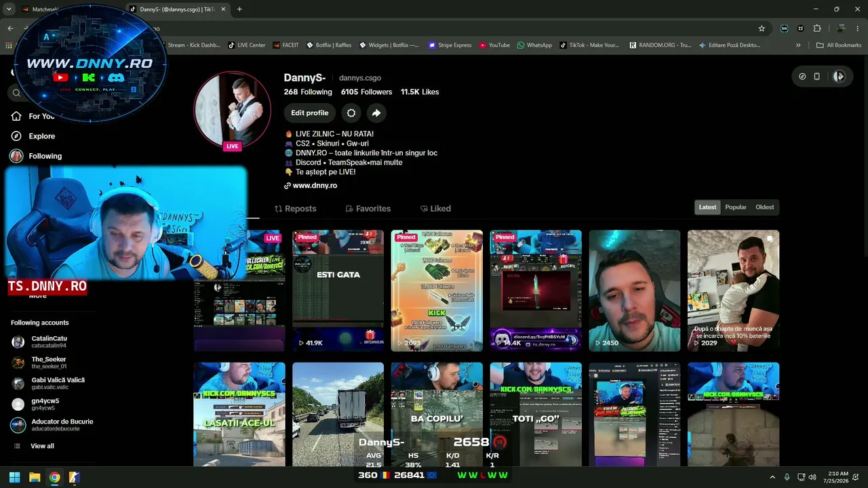Open the Windows Start menu
868x488 pixels.
click(x=14, y=477)
